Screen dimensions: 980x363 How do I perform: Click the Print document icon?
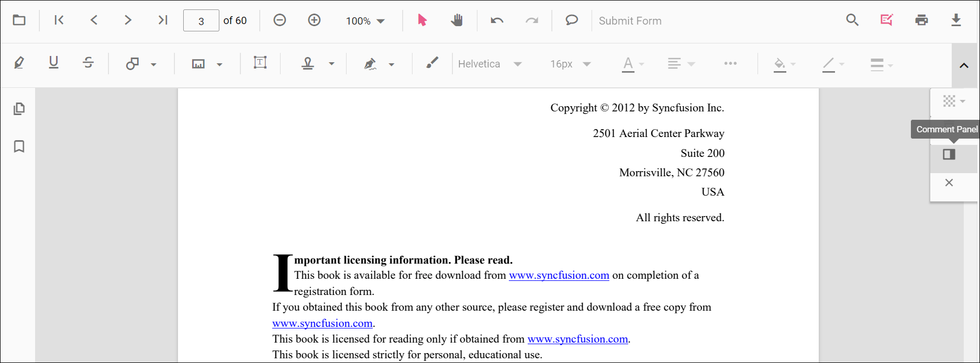(x=921, y=20)
